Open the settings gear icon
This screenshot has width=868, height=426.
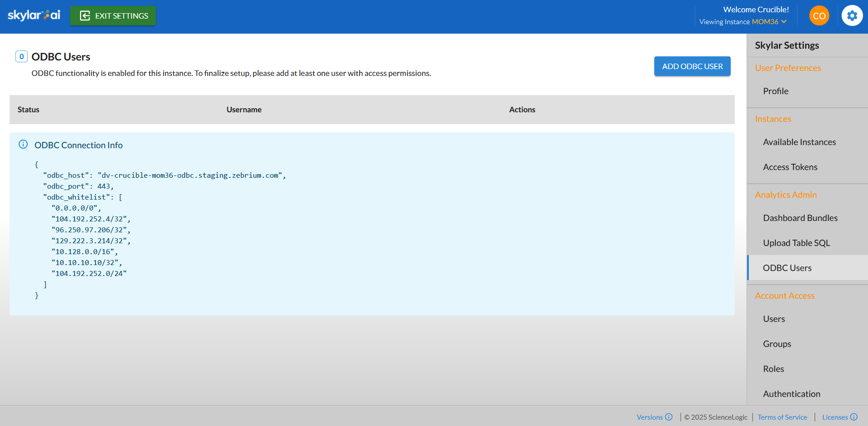pos(852,15)
